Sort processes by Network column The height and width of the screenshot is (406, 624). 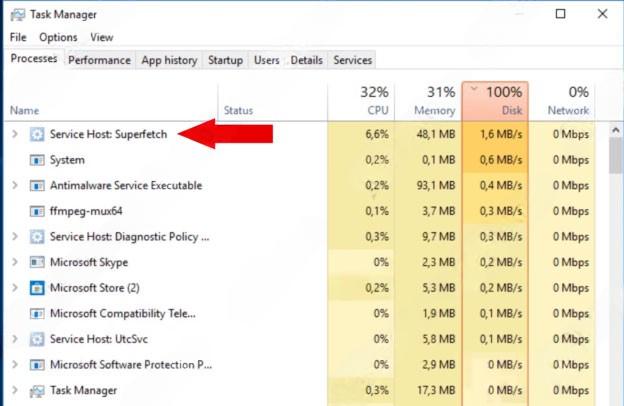(x=562, y=102)
